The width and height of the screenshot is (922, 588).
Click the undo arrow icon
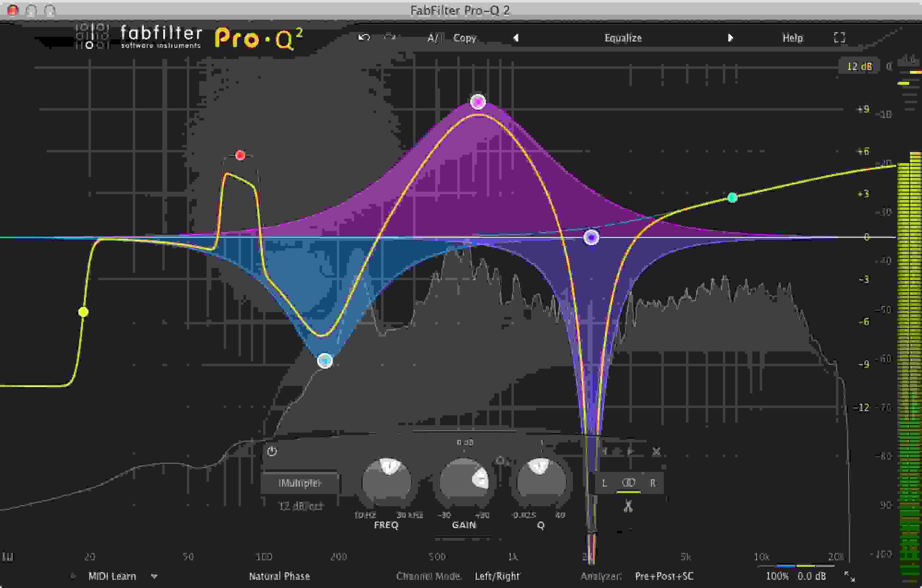(x=363, y=38)
